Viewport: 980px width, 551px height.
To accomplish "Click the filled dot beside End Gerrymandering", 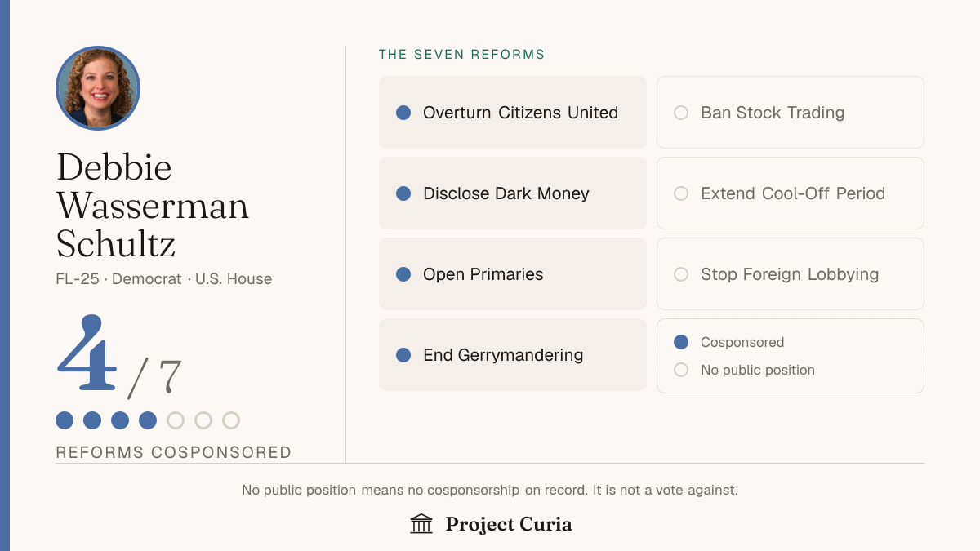I will pyautogui.click(x=403, y=355).
